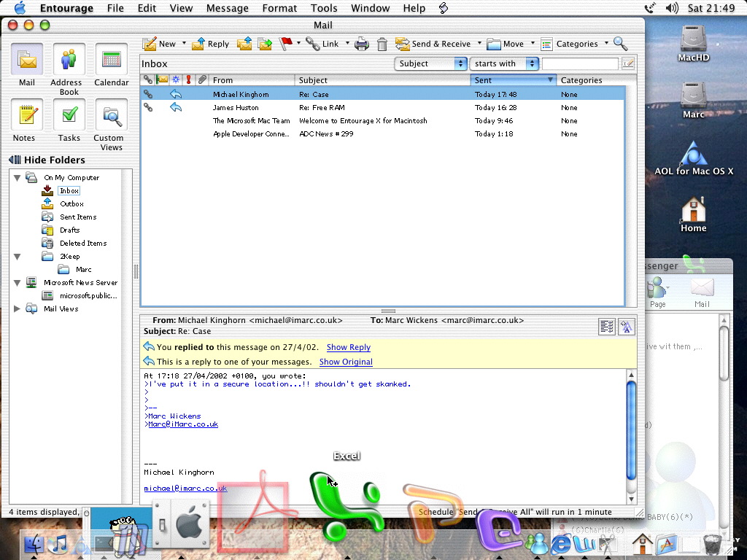Print the selected message
Screen dimensions: 747x560
362,44
